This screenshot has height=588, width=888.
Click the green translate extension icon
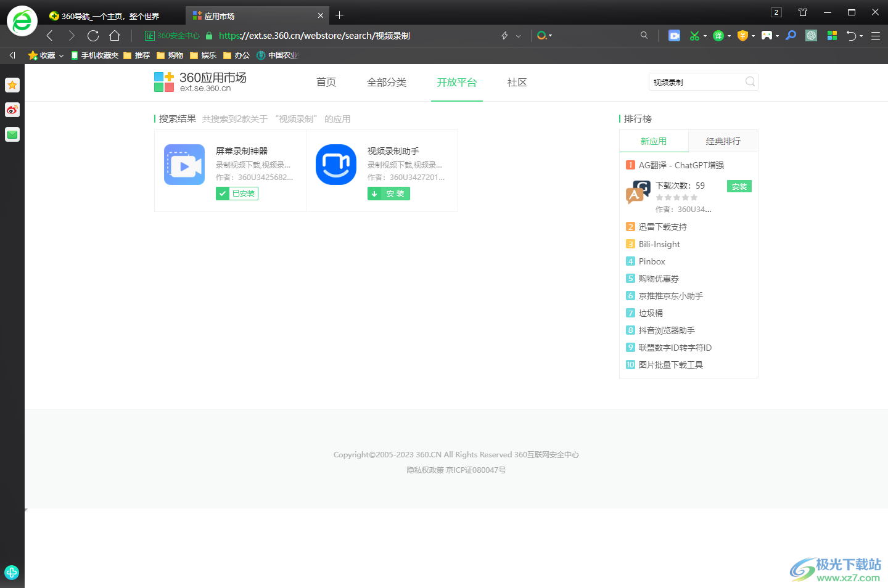718,36
